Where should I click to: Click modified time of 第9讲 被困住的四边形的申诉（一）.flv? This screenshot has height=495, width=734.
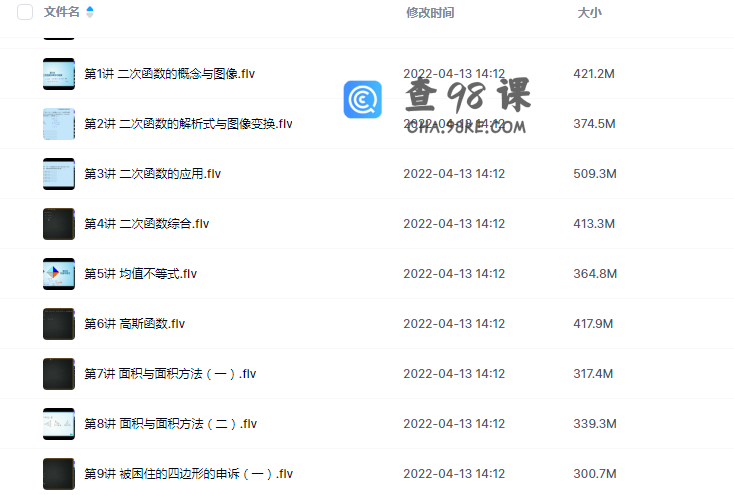click(x=454, y=474)
